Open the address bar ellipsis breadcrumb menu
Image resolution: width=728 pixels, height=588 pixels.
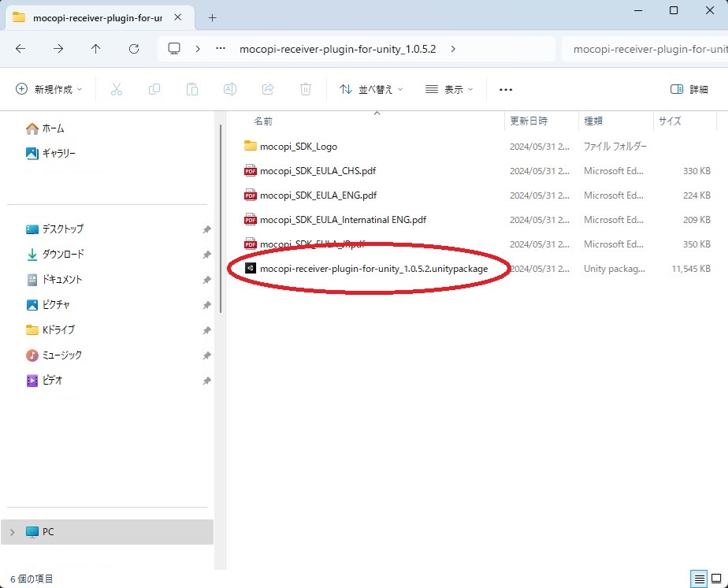click(x=221, y=49)
